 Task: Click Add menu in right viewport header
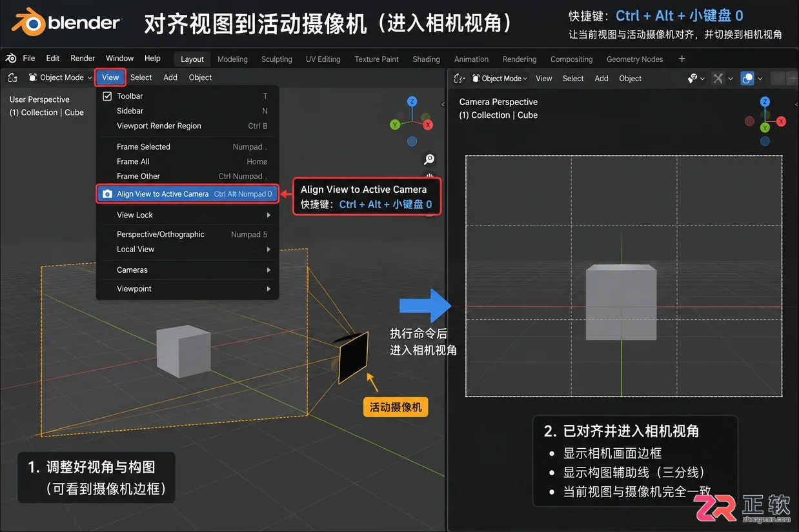coord(602,79)
